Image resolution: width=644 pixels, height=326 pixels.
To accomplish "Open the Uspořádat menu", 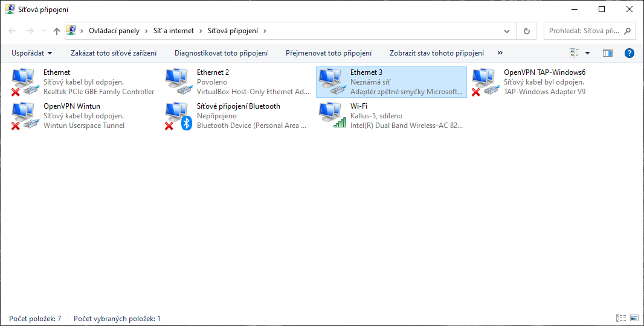I will [x=31, y=53].
